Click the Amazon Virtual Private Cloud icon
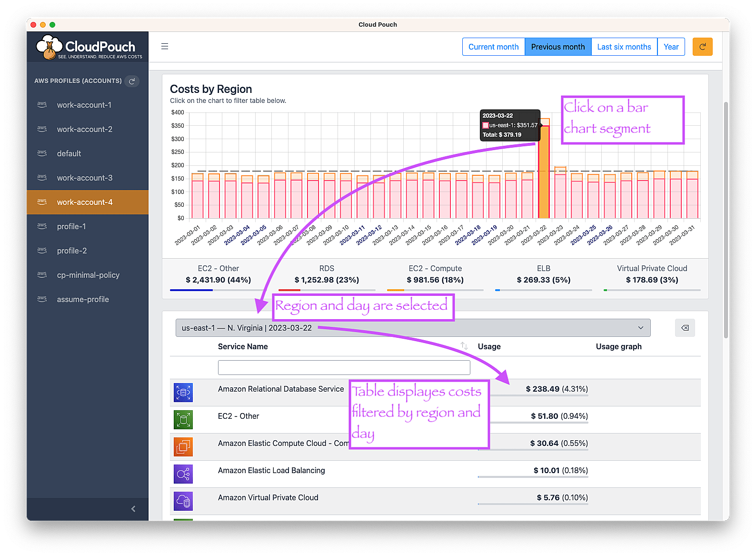The height and width of the screenshot is (556, 756). [183, 501]
